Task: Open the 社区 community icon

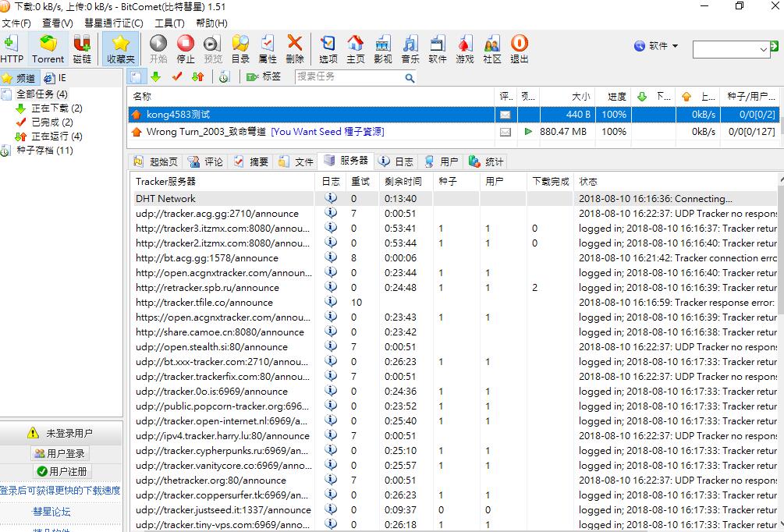Action: point(492,49)
